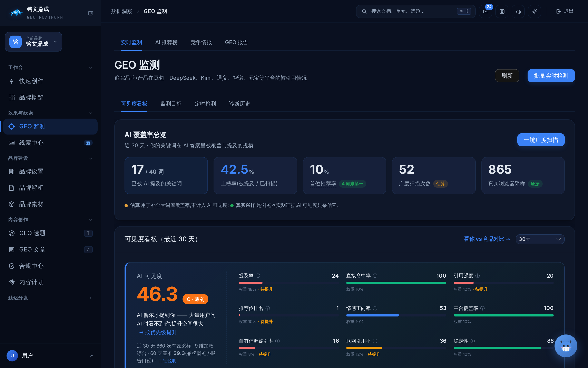The height and width of the screenshot is (368, 588).
Task: Switch to the AI 推荐榜 tab
Action: tap(166, 42)
